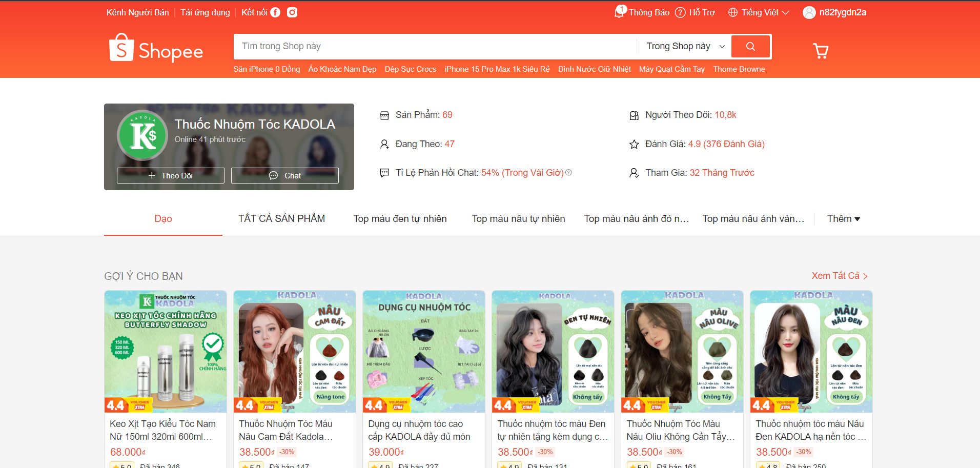
Task: Switch to TẤT CẢ SẢN PHẨM tab
Action: pos(281,219)
